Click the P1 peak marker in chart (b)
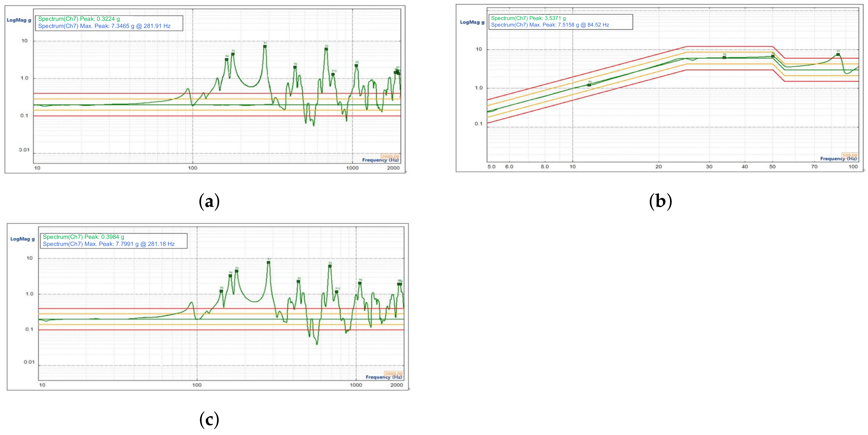The image size is (868, 435). (x=838, y=55)
